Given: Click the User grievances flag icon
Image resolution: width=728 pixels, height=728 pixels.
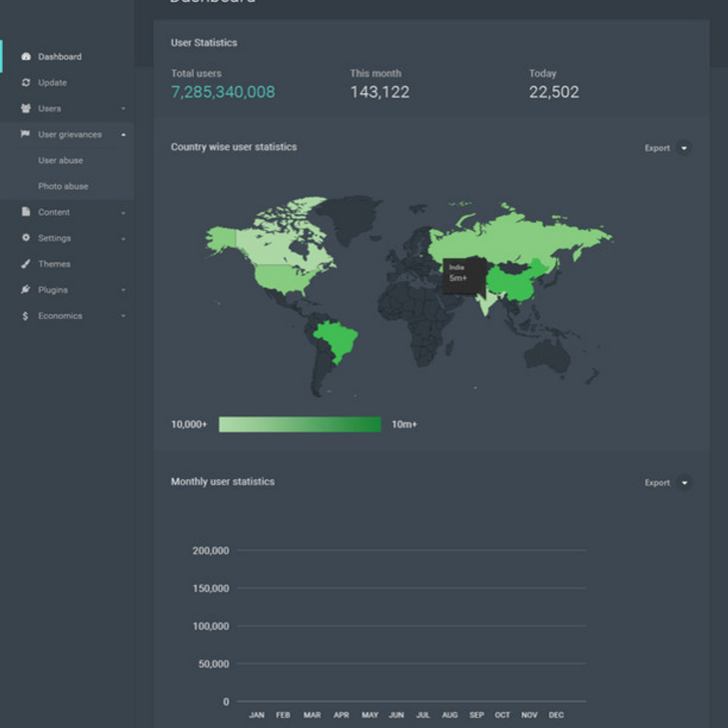Looking at the screenshot, I should coord(25,134).
